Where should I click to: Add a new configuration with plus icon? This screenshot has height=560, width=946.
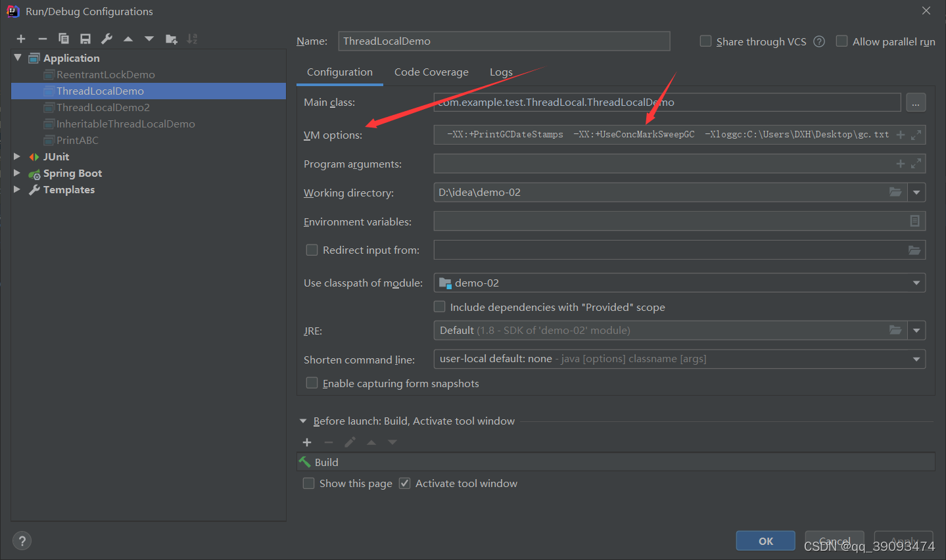(x=21, y=39)
